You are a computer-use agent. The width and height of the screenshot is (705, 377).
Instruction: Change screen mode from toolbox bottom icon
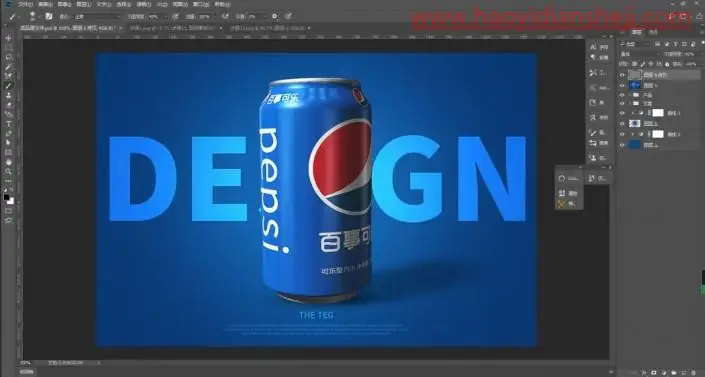9,220
